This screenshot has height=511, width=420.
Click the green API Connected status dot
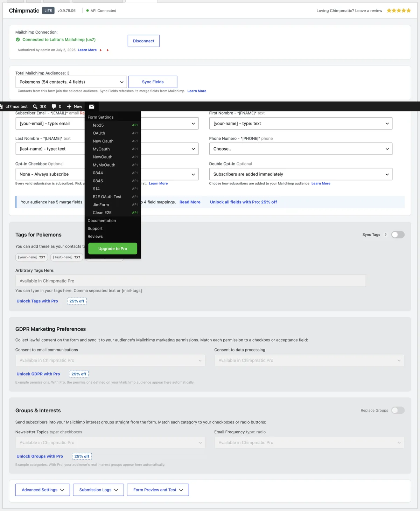coord(87,10)
